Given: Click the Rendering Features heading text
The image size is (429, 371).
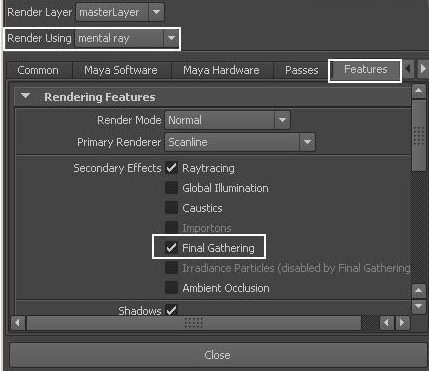Looking at the screenshot, I should click(x=100, y=97).
